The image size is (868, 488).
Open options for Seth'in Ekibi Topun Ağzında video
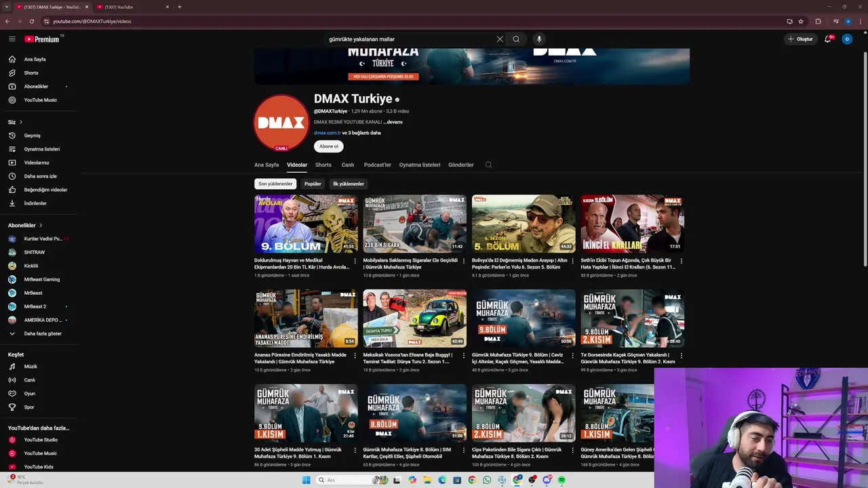click(682, 261)
